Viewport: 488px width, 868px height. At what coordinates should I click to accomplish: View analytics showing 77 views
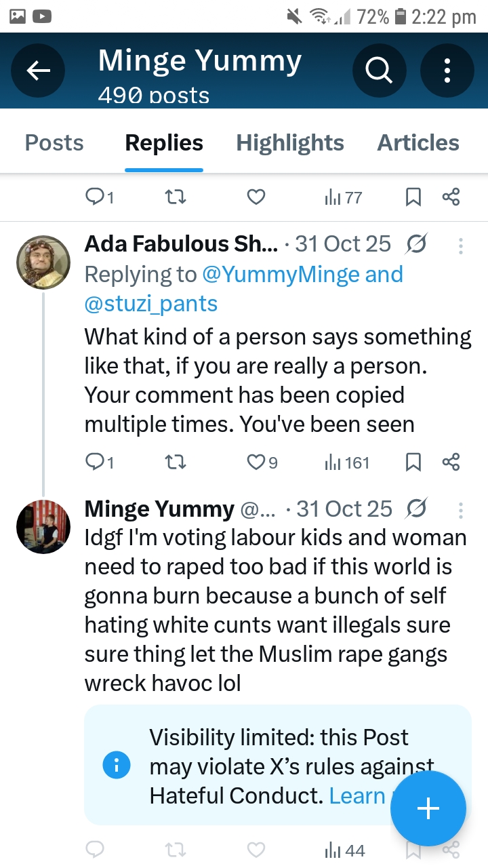344,198
